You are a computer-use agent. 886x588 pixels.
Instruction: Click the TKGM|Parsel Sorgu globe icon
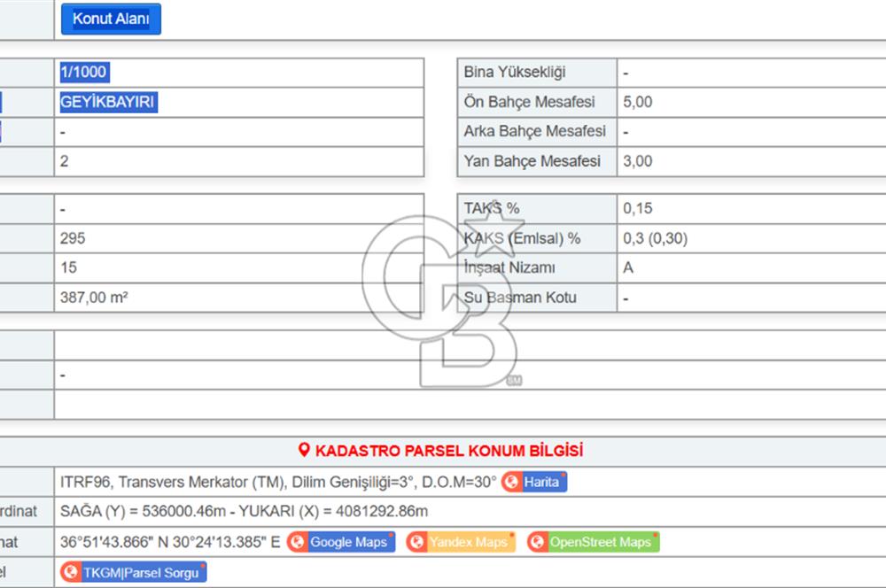point(70,572)
